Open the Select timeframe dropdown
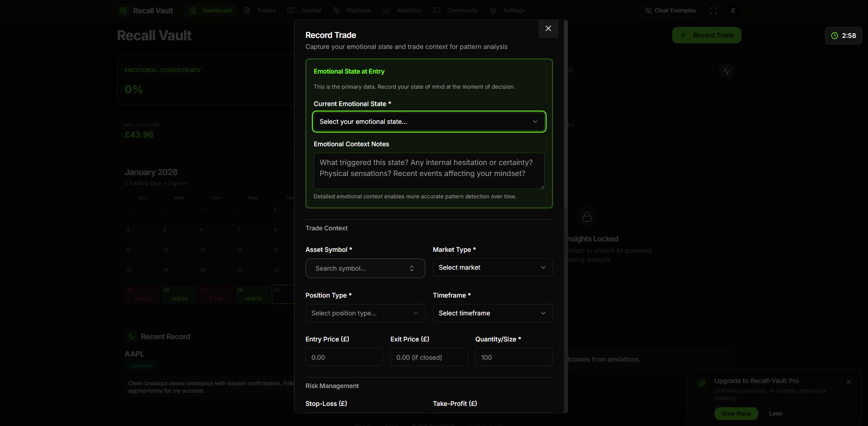This screenshot has height=426, width=868. pyautogui.click(x=492, y=313)
